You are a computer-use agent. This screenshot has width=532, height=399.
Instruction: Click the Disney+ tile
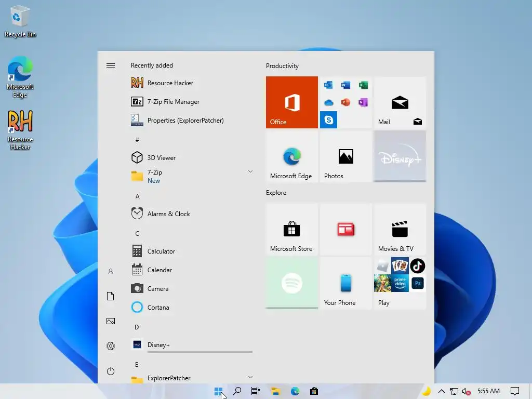click(400, 156)
